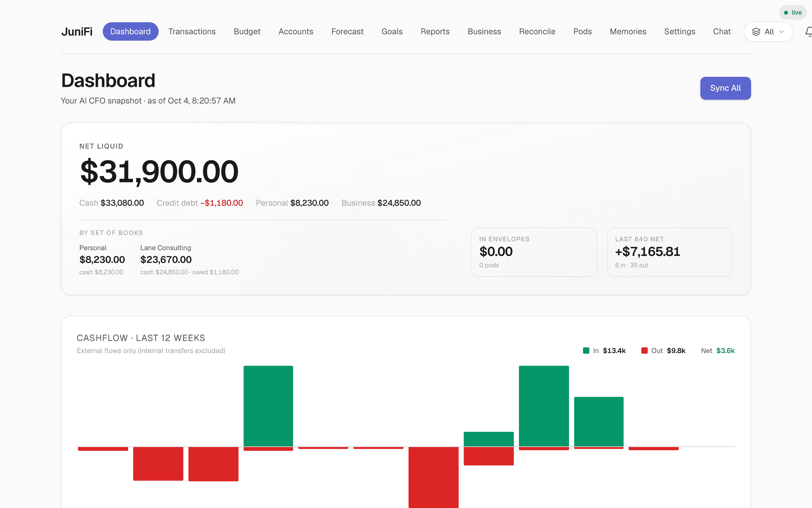Click the '0 pods' text

(x=489, y=265)
